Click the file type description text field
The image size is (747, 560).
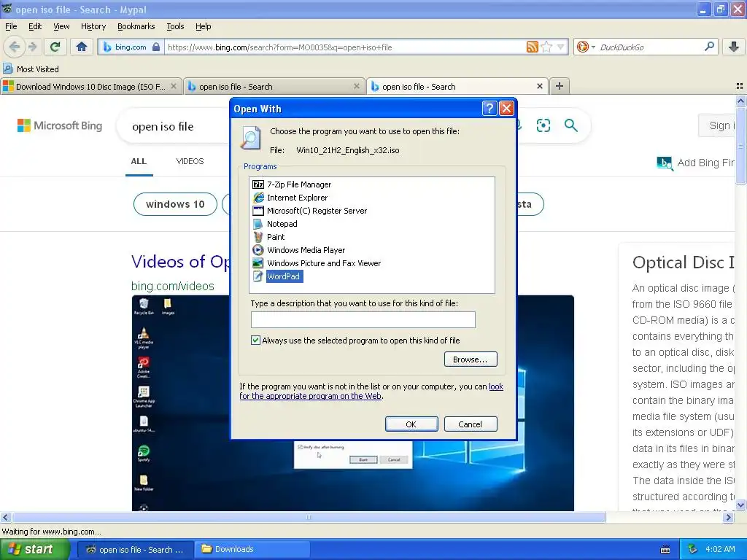[363, 319]
